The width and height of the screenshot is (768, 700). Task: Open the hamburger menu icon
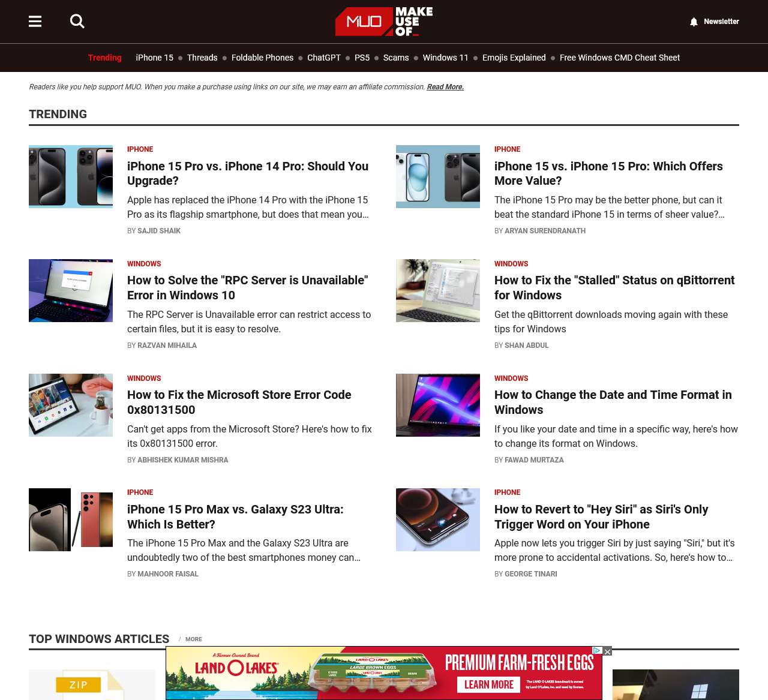tap(35, 22)
